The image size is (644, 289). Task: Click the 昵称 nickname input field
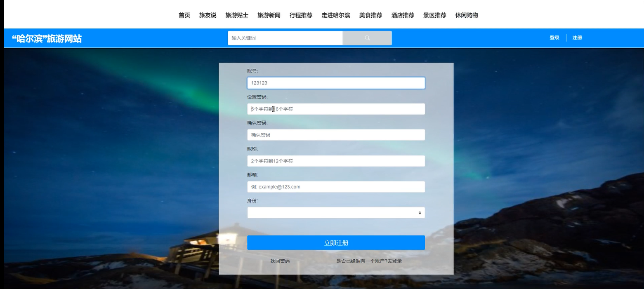point(336,161)
